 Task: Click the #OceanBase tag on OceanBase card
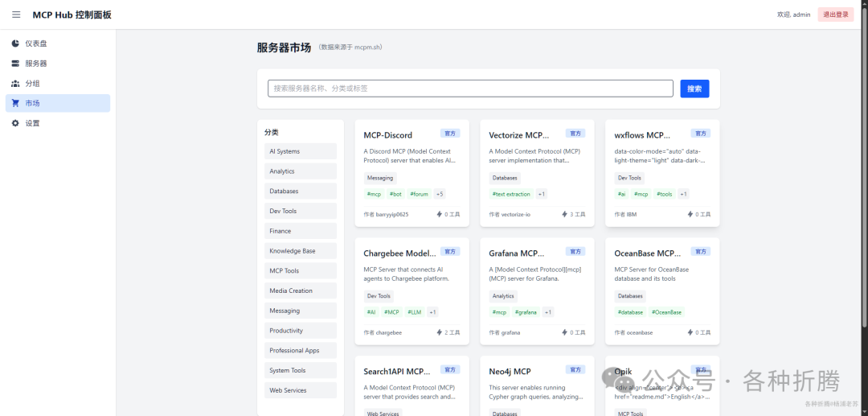pos(666,312)
